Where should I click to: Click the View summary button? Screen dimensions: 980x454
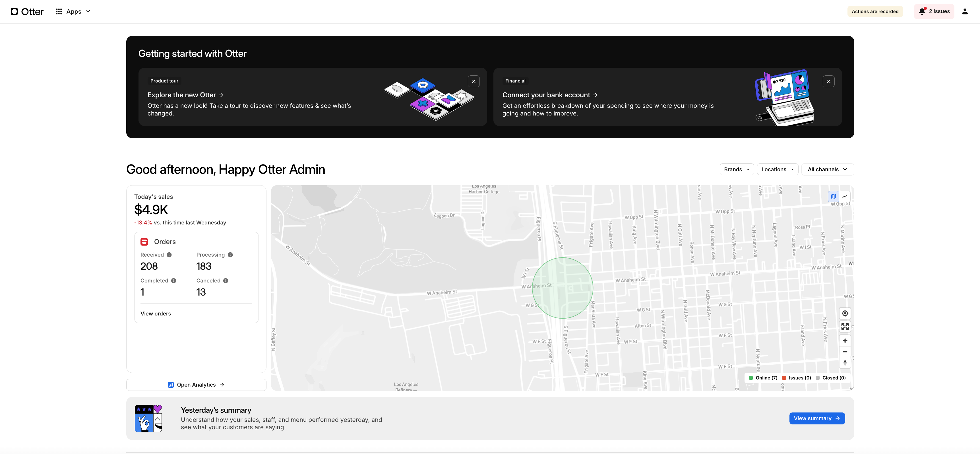817,418
